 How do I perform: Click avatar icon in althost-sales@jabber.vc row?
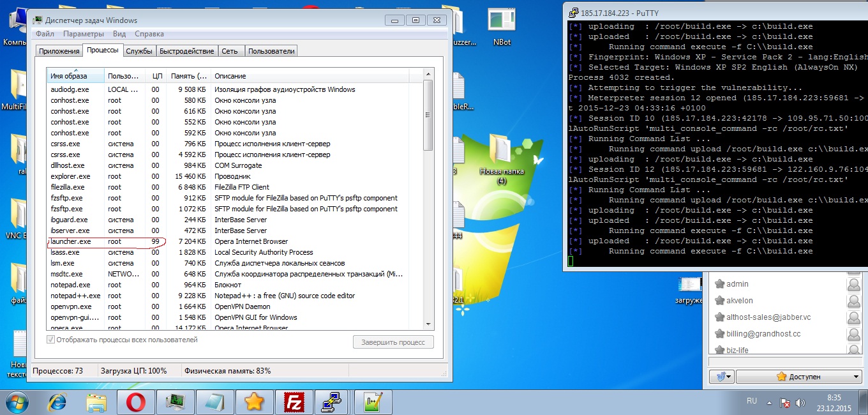point(853,317)
